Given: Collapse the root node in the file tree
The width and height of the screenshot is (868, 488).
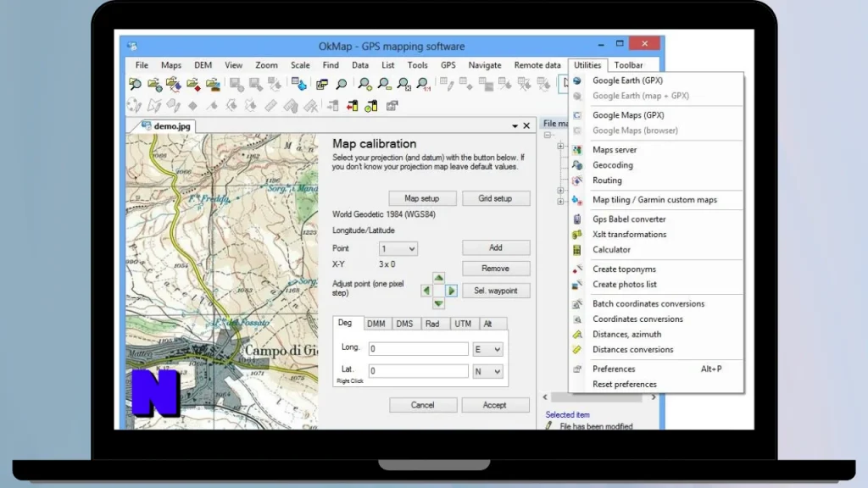Looking at the screenshot, I should click(x=548, y=135).
